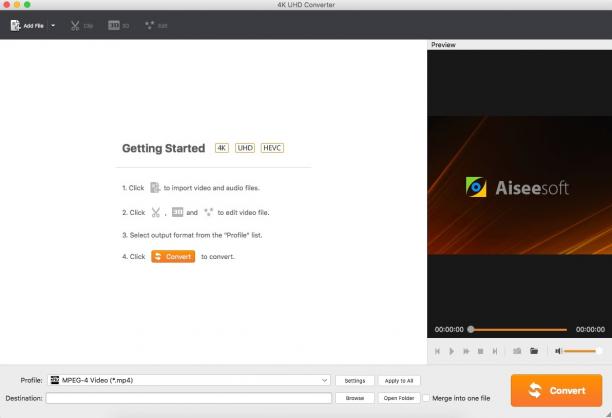Image resolution: width=612 pixels, height=418 pixels.
Task: Click into the Destination path field
Action: pos(189,398)
